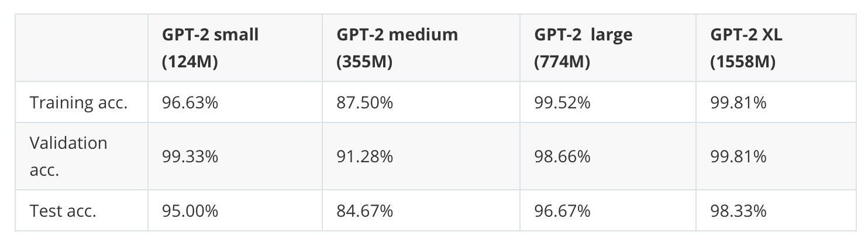Select the 87.50% cell for GPT-2 medium
Image resolution: width=868 pixels, height=239 pixels.
point(365,103)
